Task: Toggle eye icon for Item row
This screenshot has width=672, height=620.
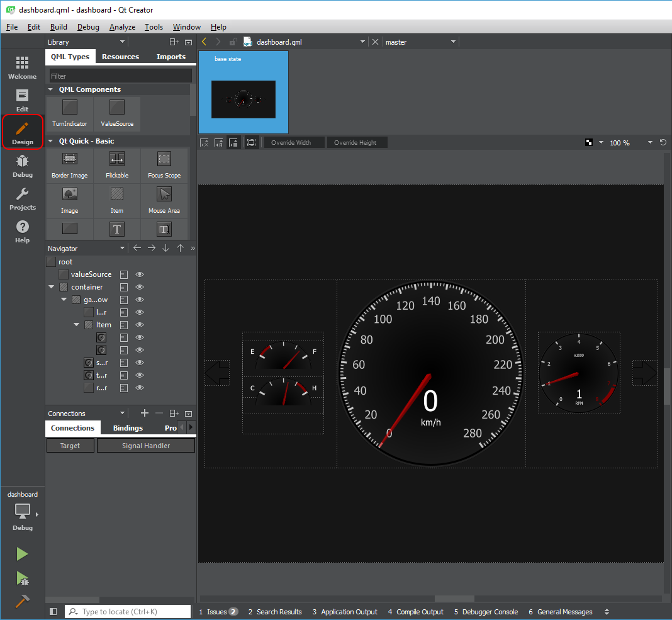Action: click(x=140, y=325)
